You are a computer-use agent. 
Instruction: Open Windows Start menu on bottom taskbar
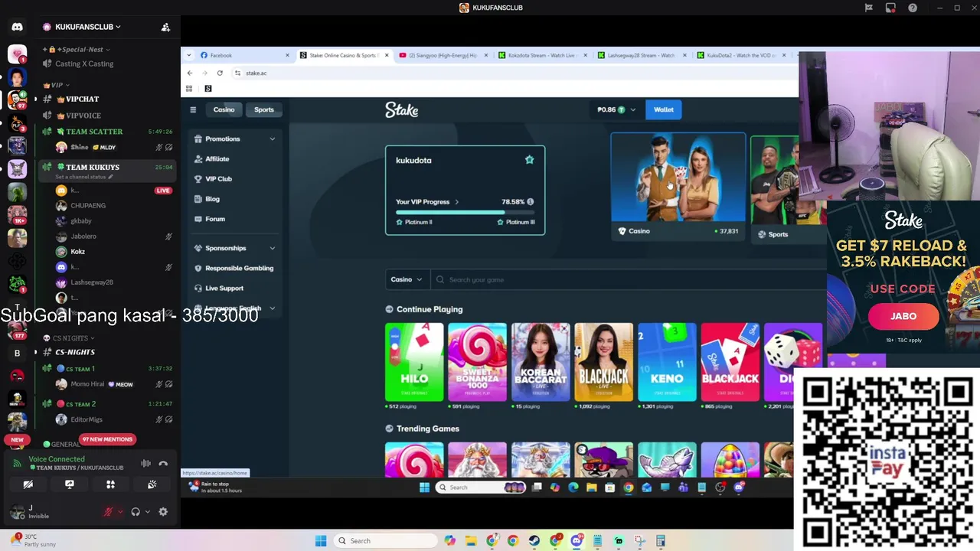tap(321, 541)
